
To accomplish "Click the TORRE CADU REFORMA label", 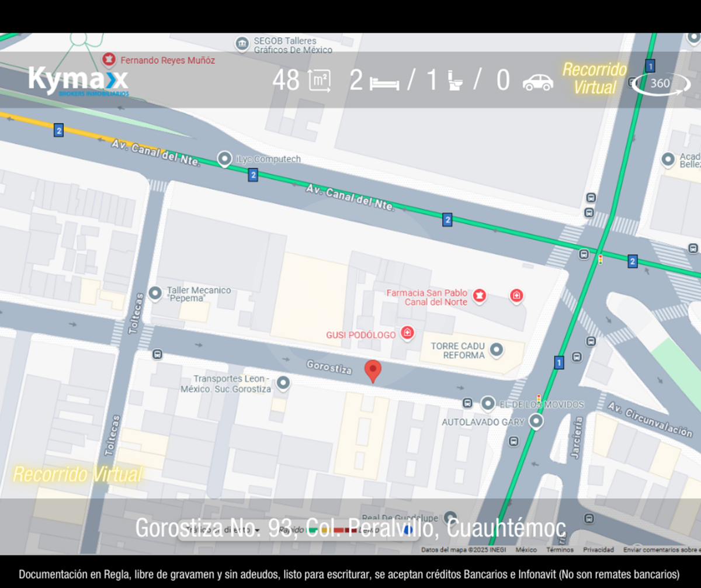I will [458, 351].
